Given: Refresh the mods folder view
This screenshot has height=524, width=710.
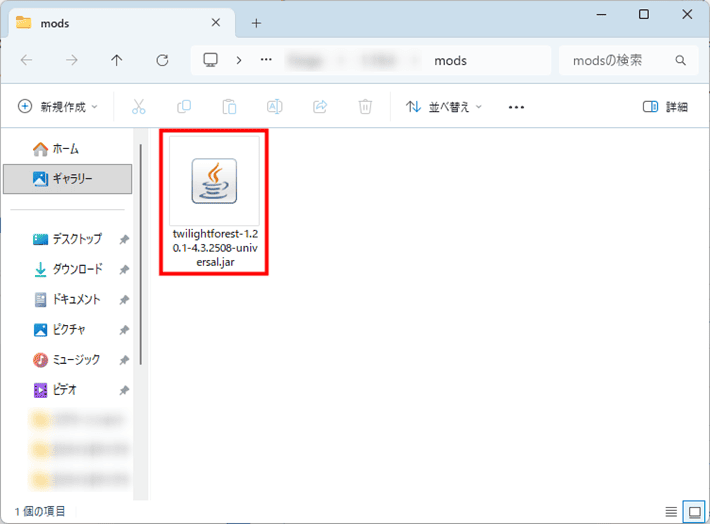Looking at the screenshot, I should [162, 60].
